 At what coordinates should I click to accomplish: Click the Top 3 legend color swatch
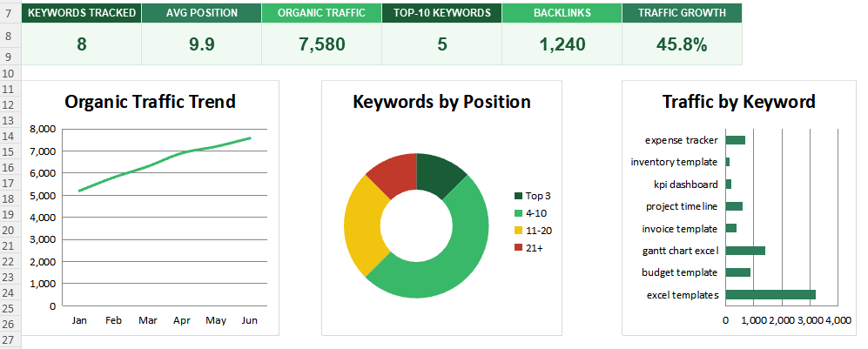click(x=518, y=196)
